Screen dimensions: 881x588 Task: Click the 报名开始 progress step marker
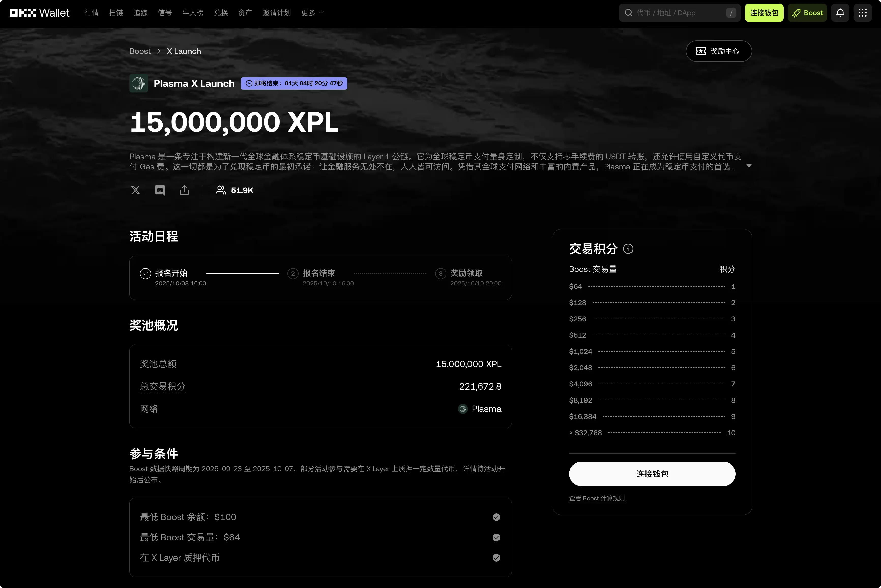coord(145,274)
